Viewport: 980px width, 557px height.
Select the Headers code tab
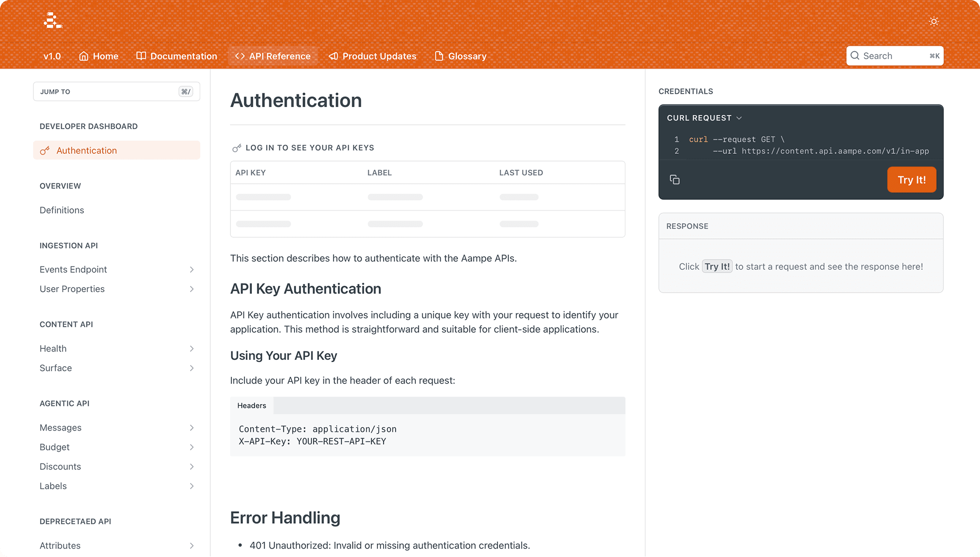[x=252, y=406]
